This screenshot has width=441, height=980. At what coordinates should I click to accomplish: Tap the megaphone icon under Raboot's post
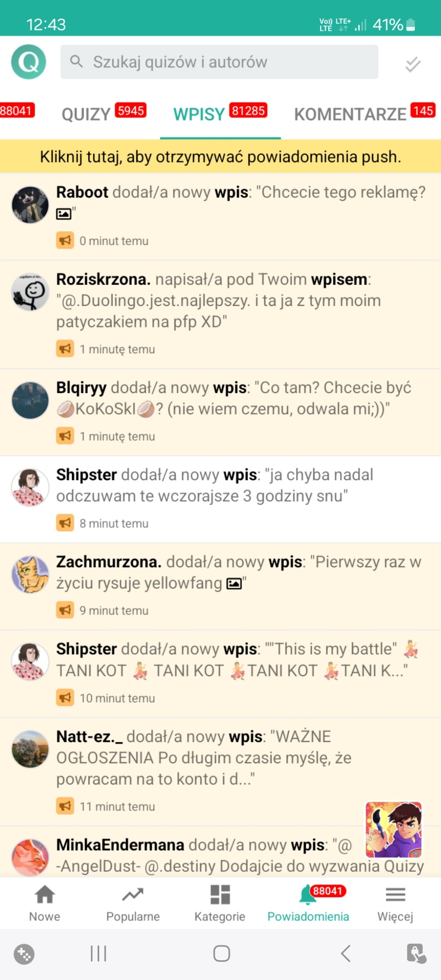65,240
